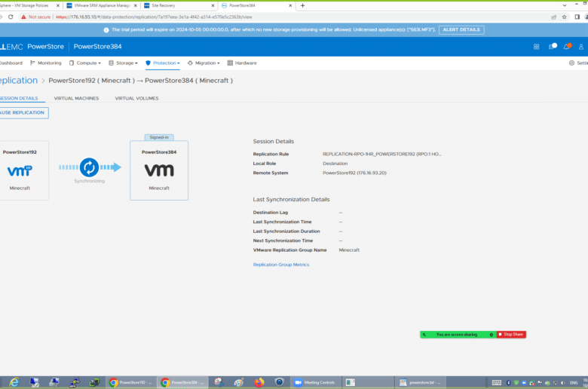Click the Stop Share button
This screenshot has height=389, width=588.
[511, 334]
